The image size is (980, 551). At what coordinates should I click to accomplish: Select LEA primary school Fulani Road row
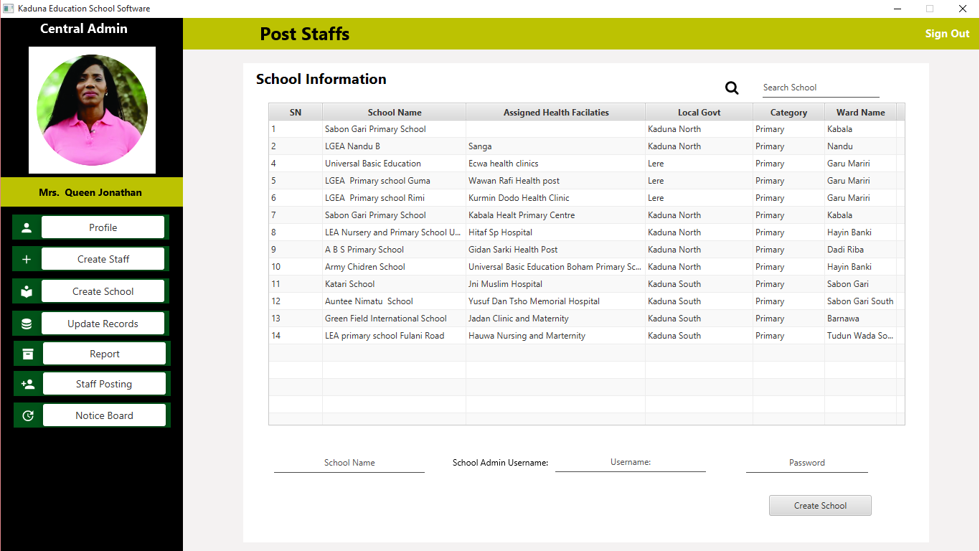pyautogui.click(x=586, y=336)
